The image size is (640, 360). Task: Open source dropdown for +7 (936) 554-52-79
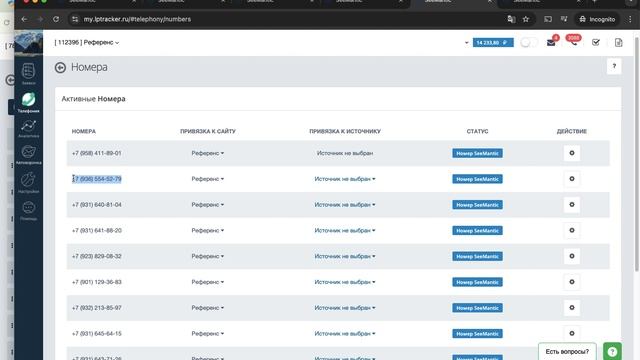pos(345,179)
